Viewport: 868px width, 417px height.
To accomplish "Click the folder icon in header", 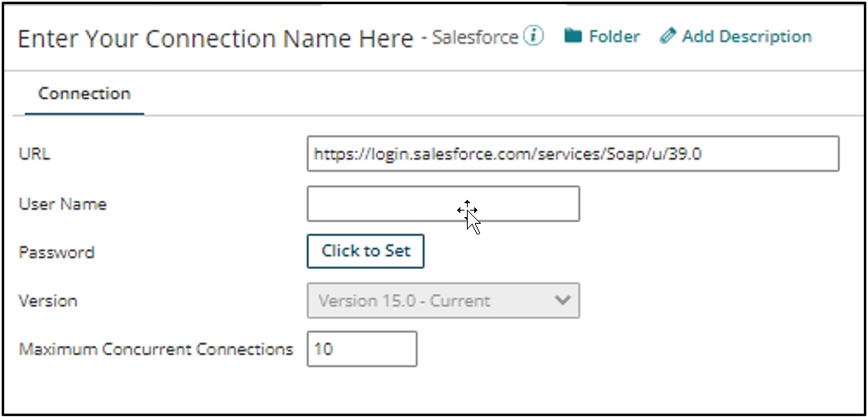I will click(573, 36).
